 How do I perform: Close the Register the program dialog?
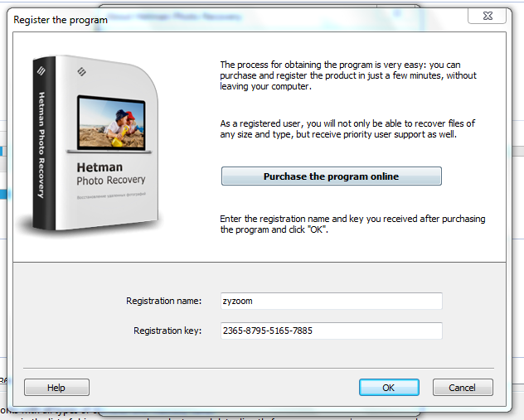coord(488,16)
